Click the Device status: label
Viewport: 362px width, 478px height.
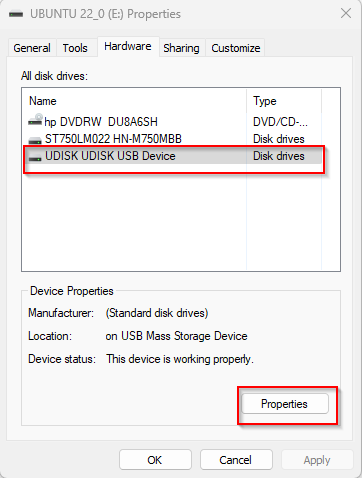(x=62, y=359)
